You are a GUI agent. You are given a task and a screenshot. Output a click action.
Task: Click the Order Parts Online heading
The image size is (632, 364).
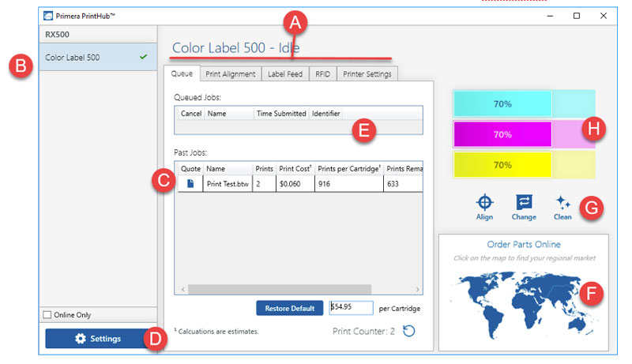coord(524,245)
